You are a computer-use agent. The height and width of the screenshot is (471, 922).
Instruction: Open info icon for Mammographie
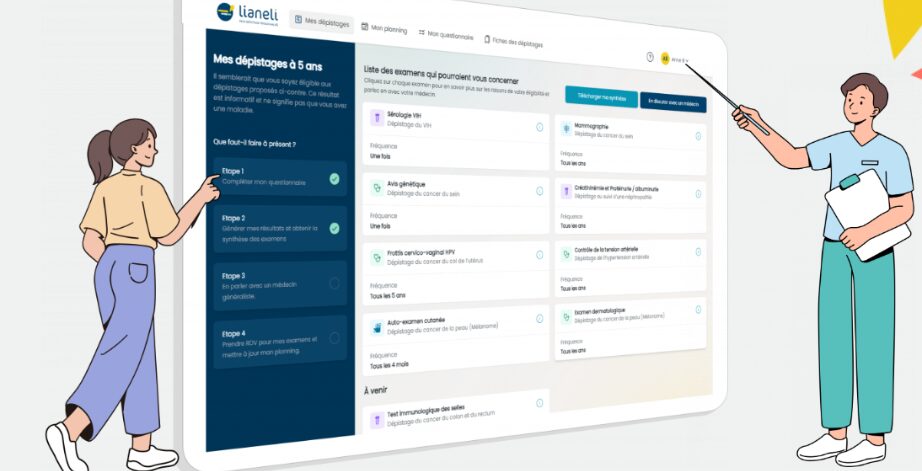tap(698, 136)
